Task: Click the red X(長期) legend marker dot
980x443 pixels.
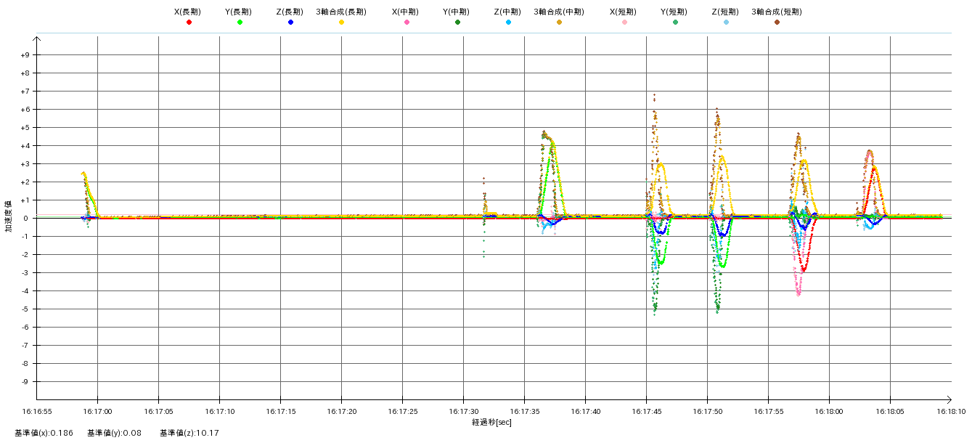Action: point(189,23)
